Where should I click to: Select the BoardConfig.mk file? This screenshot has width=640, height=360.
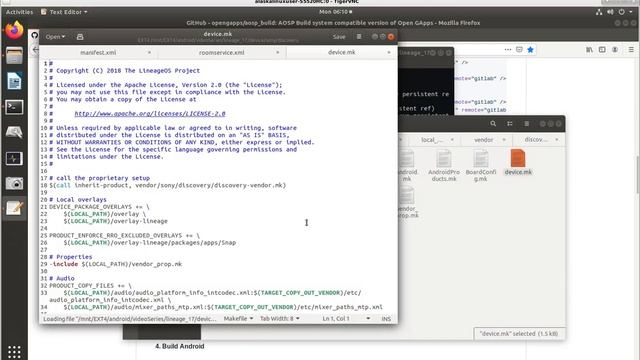(481, 165)
